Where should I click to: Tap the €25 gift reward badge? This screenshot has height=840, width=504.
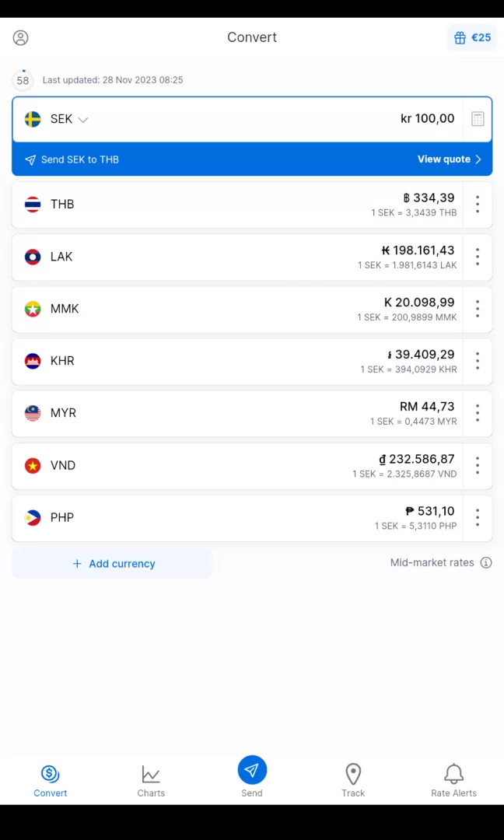pos(472,37)
